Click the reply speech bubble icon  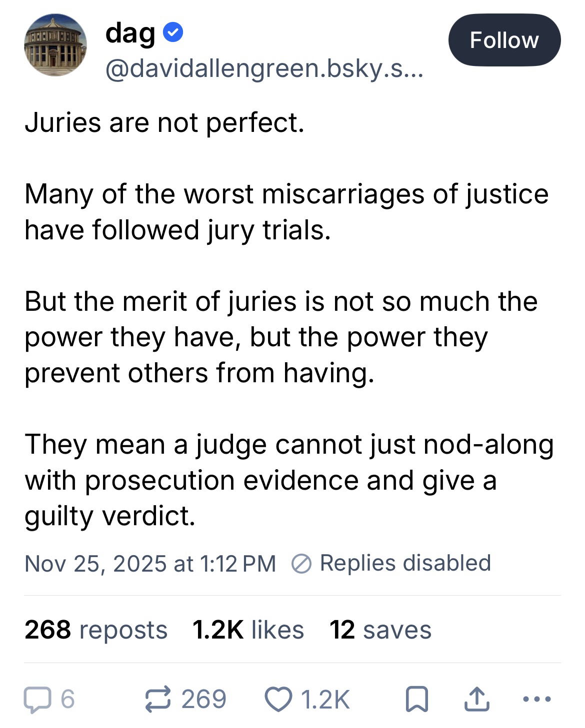(37, 699)
